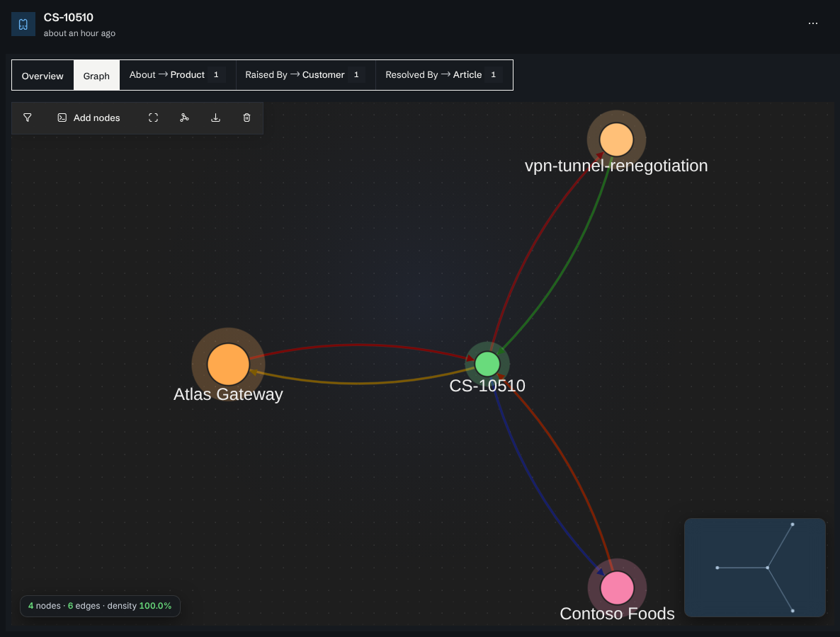Select the pink Contoso Foods node
This screenshot has height=637, width=840.
coord(617,587)
